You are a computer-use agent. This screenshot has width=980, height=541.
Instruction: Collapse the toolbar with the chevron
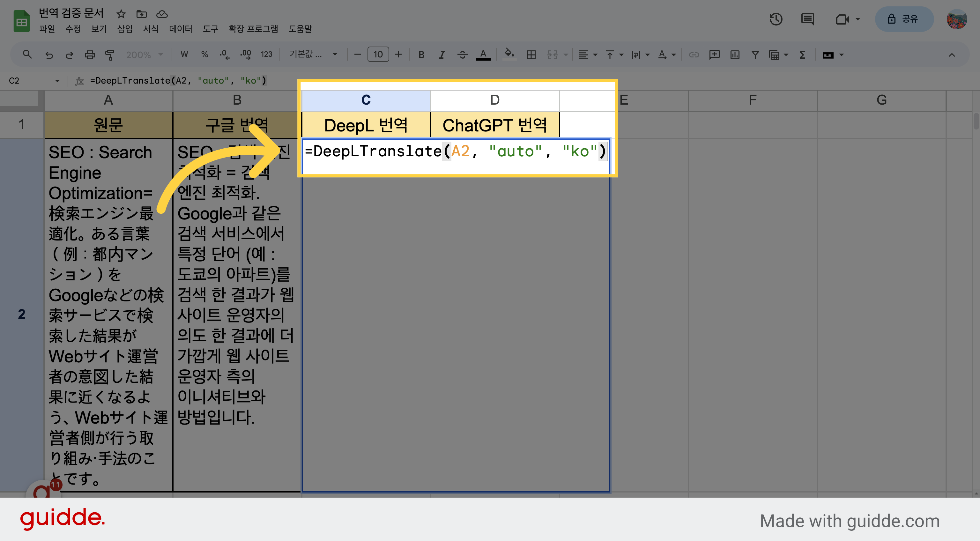tap(952, 55)
